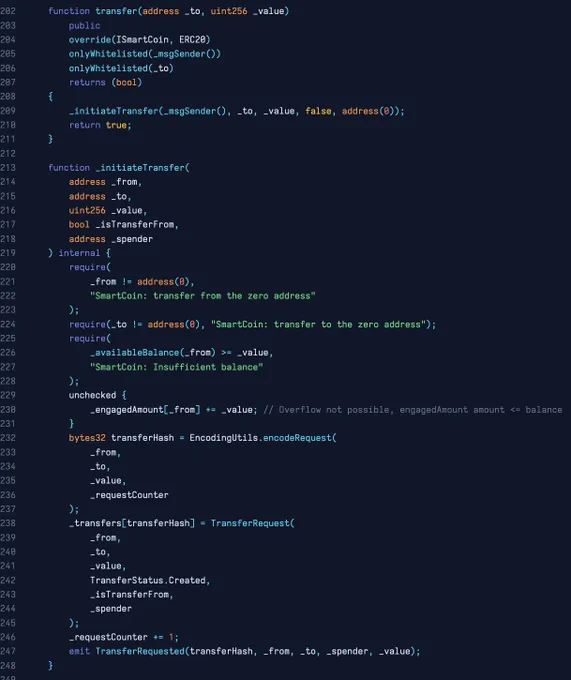
Task: Click 'TransferStatus.Created,' on line 242
Action: coord(150,581)
